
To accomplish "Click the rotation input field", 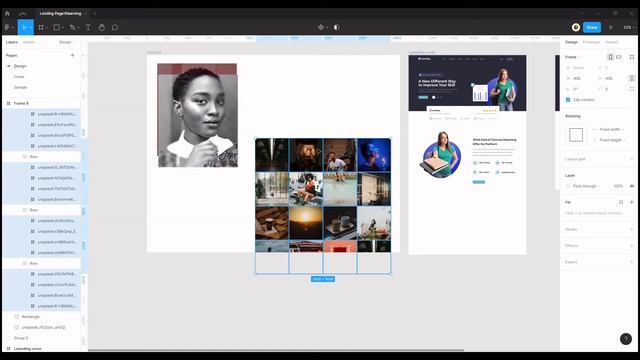I will [x=581, y=89].
